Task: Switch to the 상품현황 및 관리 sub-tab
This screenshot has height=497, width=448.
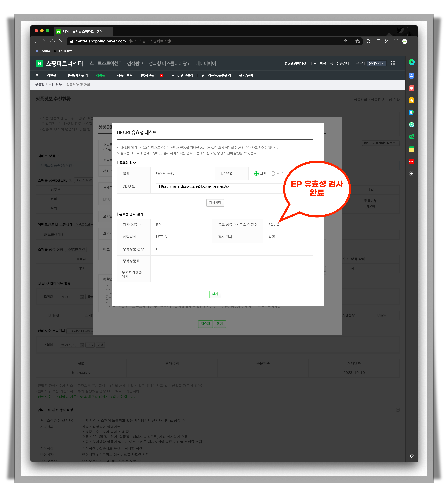Action: click(78, 85)
